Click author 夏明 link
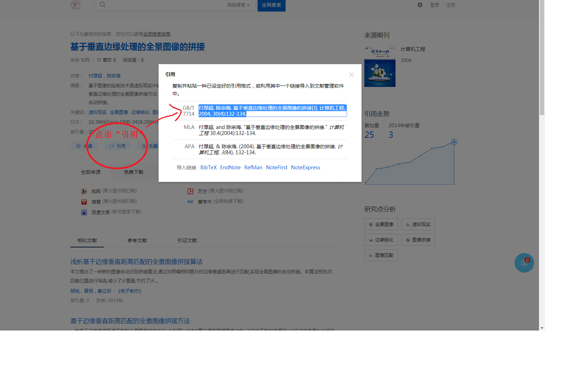This screenshot has width=588, height=368. (x=89, y=291)
